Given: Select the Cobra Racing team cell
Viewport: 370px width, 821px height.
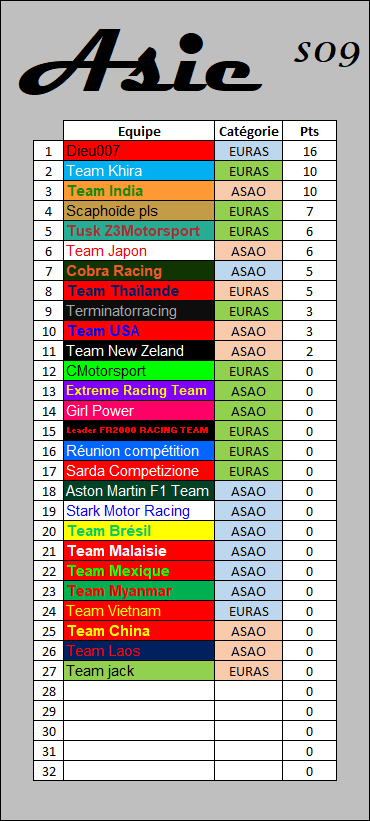Looking at the screenshot, I should pyautogui.click(x=139, y=271).
